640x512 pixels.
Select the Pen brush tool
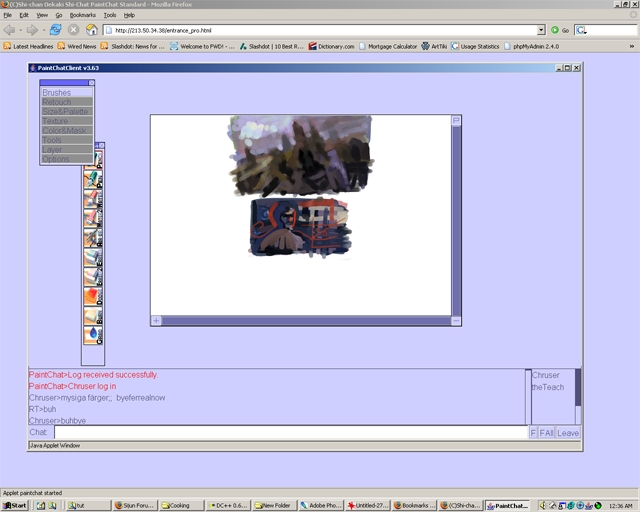[x=93, y=179]
